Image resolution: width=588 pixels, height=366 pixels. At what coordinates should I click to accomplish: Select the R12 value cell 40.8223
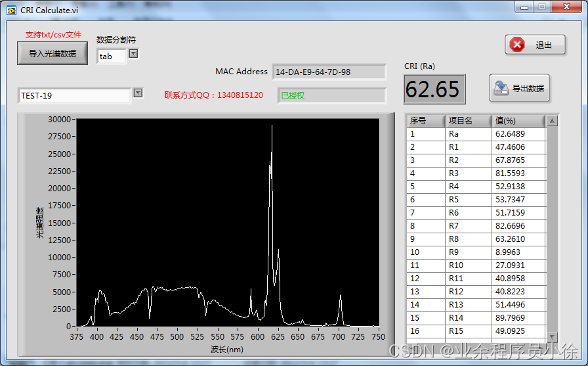tap(518, 292)
